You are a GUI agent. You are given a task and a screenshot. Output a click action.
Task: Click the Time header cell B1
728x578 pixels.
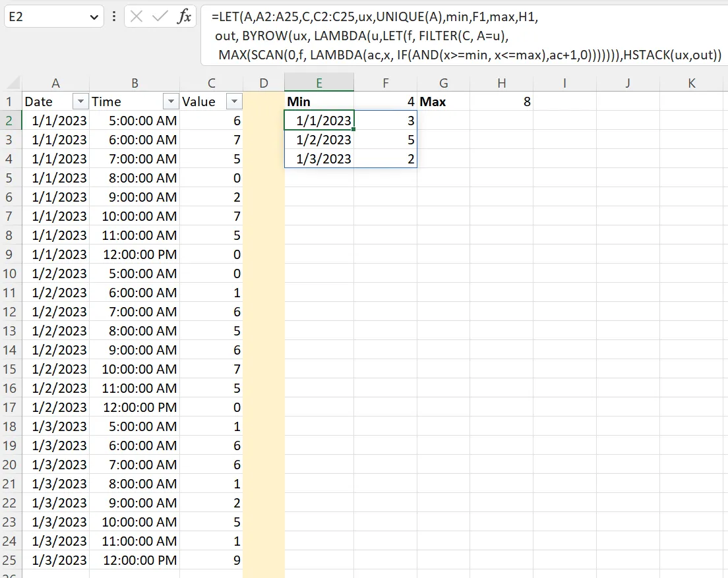[x=135, y=101]
